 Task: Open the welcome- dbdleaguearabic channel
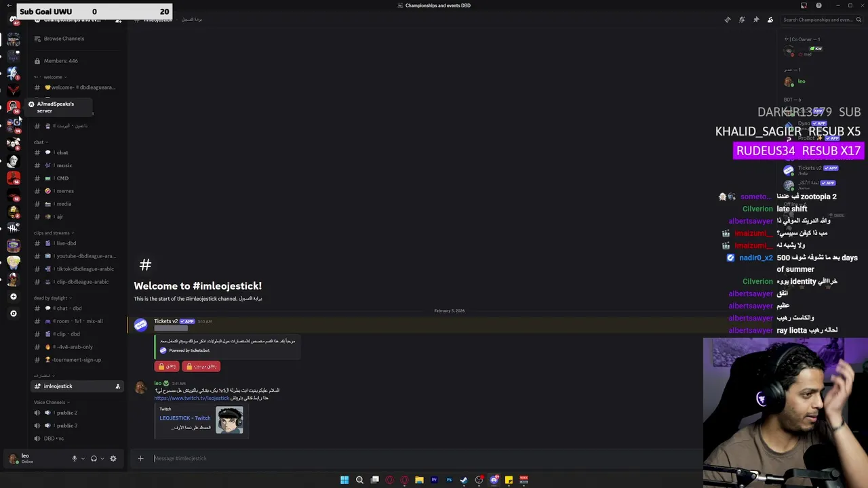tap(77, 87)
